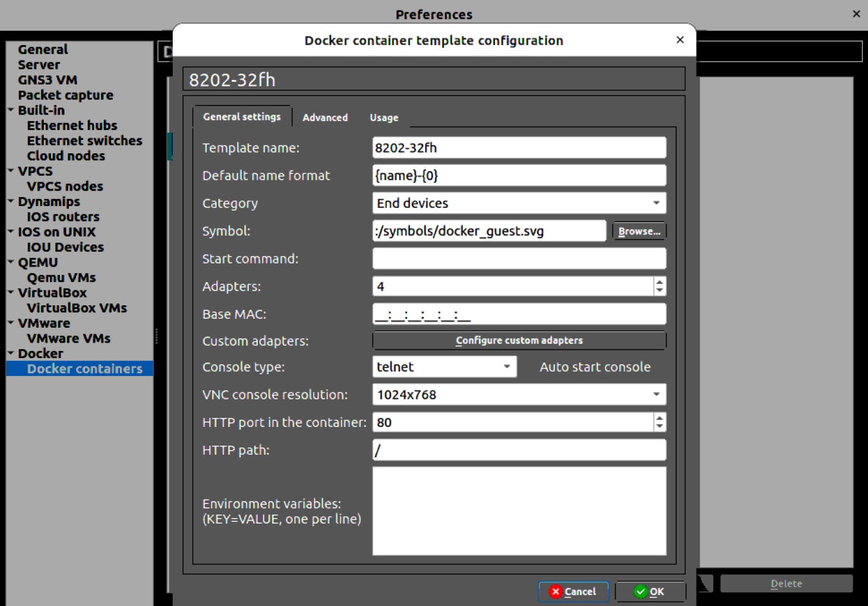
Task: Select GNS3 VM in the preferences tree
Action: pos(48,80)
